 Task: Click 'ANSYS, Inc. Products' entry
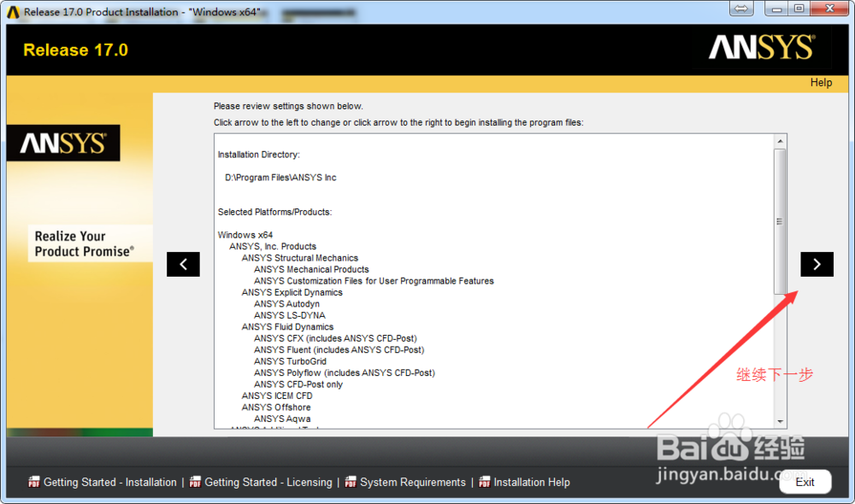coord(273,246)
